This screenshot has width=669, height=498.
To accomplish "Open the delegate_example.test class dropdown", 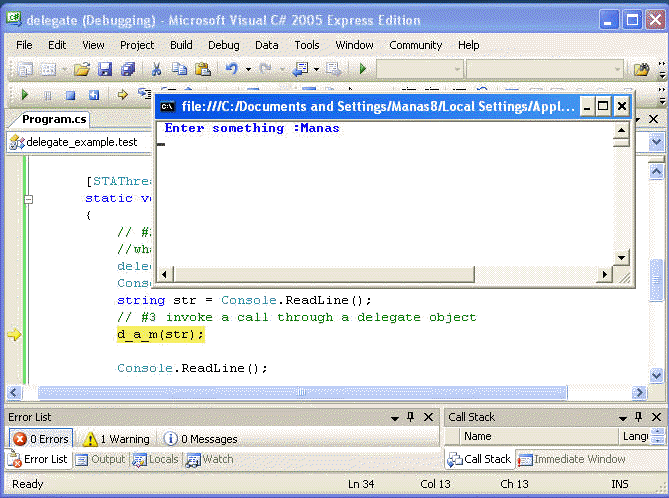I will (x=80, y=142).
